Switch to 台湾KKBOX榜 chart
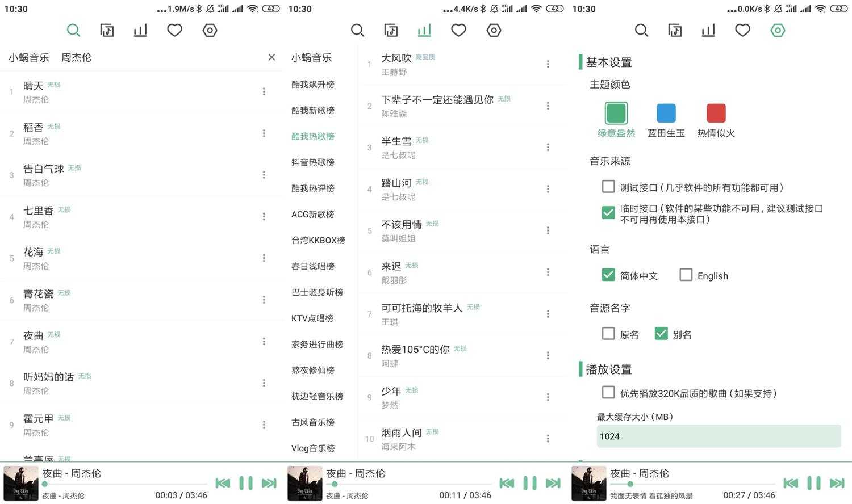Screen dimensions: 852x504 coord(318,240)
